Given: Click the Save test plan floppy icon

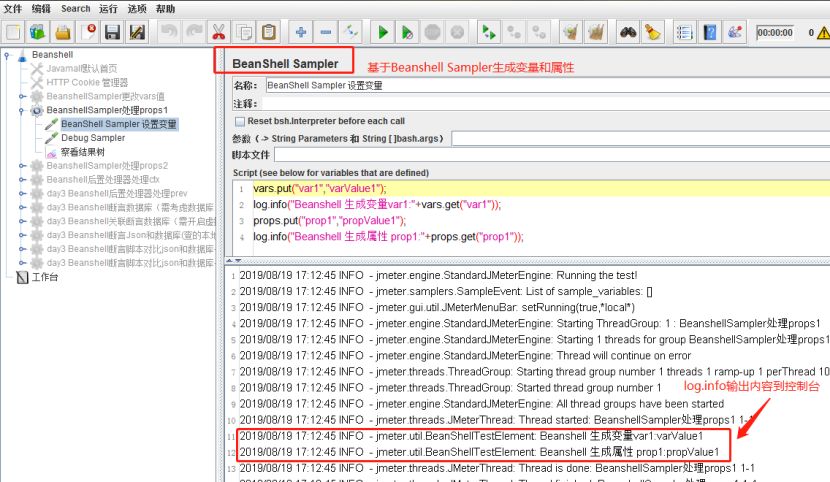Looking at the screenshot, I should coord(112,32).
